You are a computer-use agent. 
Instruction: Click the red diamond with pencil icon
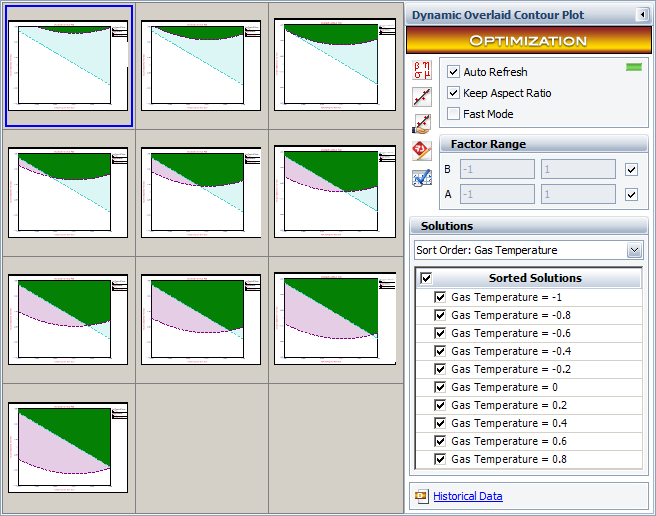click(422, 151)
